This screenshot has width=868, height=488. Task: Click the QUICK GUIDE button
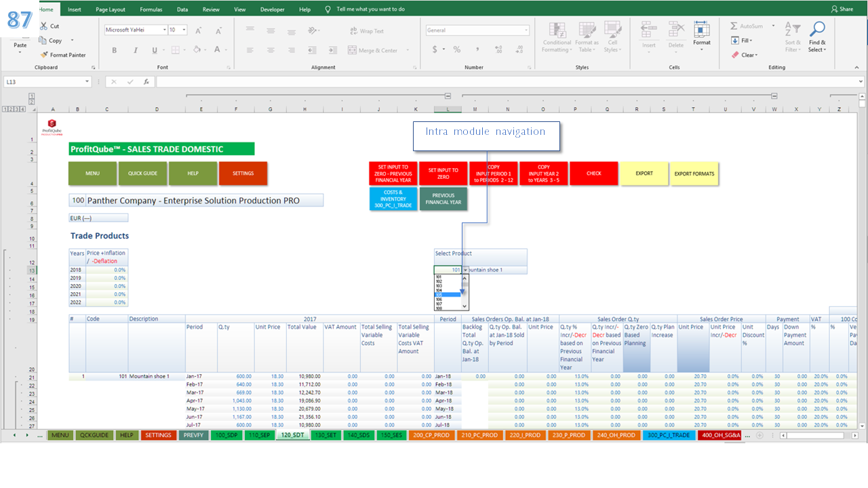click(x=142, y=174)
